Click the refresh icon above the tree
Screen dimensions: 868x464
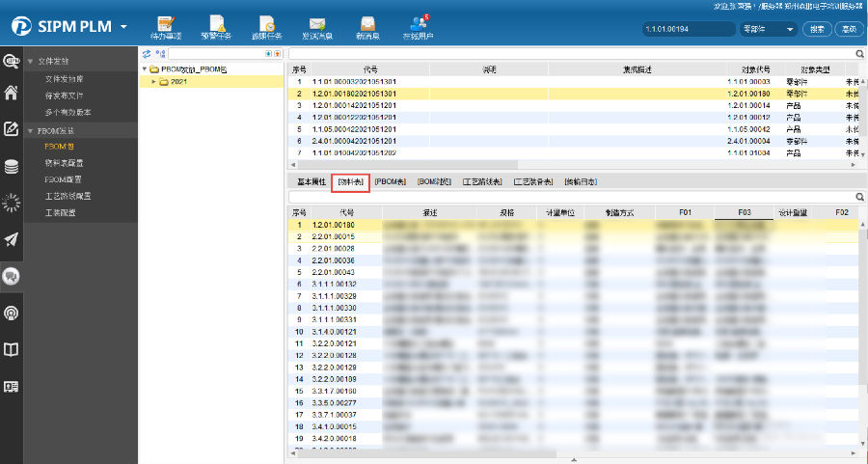[x=147, y=54]
